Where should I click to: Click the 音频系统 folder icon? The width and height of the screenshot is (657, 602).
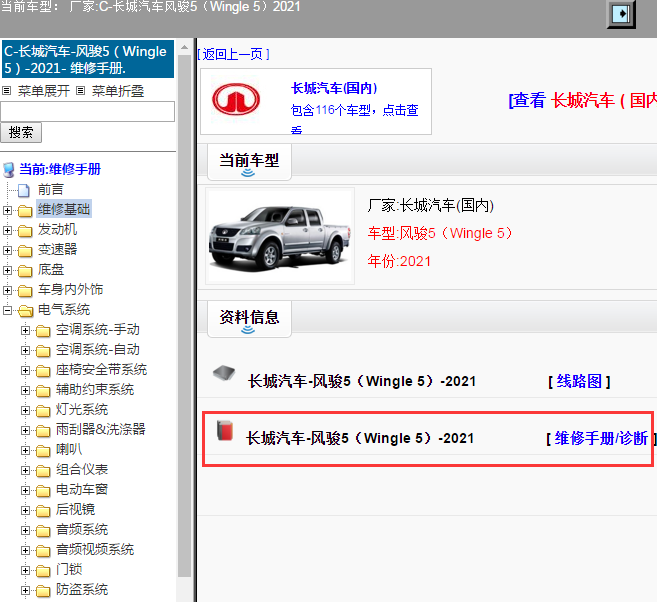(43, 530)
